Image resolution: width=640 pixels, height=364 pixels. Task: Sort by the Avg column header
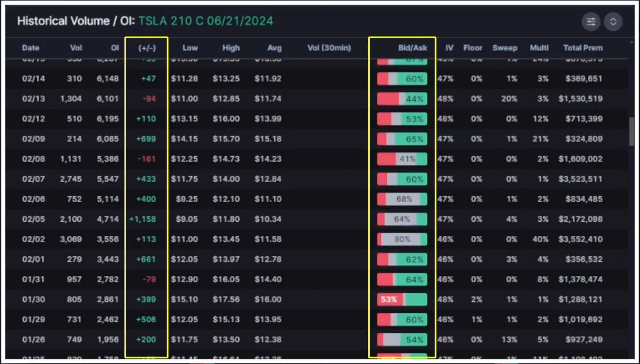point(274,48)
